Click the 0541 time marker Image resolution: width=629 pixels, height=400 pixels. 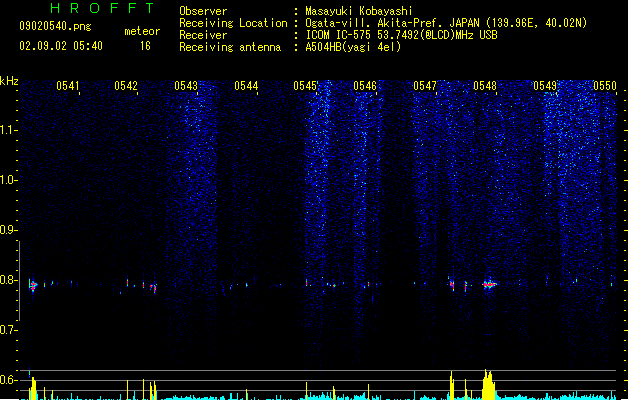(x=68, y=86)
